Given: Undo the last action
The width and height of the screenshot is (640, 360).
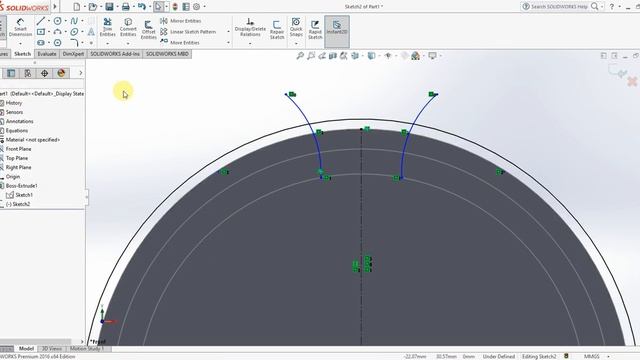Looking at the screenshot, I should click(142, 7).
